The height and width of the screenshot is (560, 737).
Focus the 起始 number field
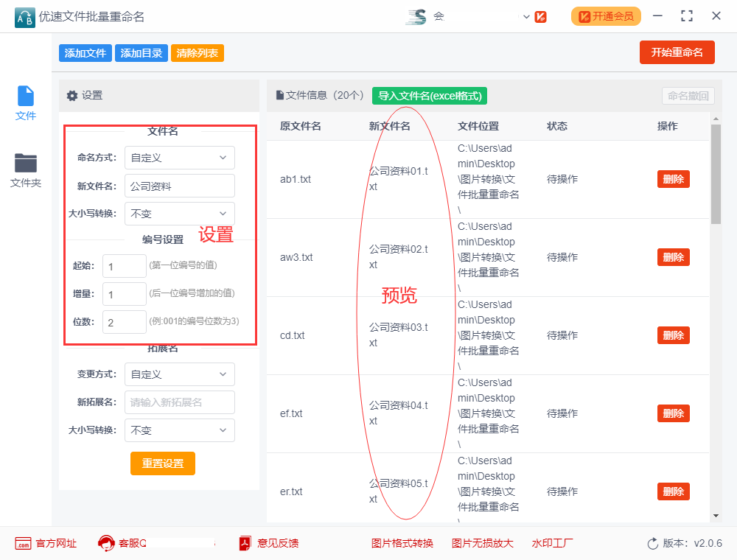pyautogui.click(x=125, y=266)
